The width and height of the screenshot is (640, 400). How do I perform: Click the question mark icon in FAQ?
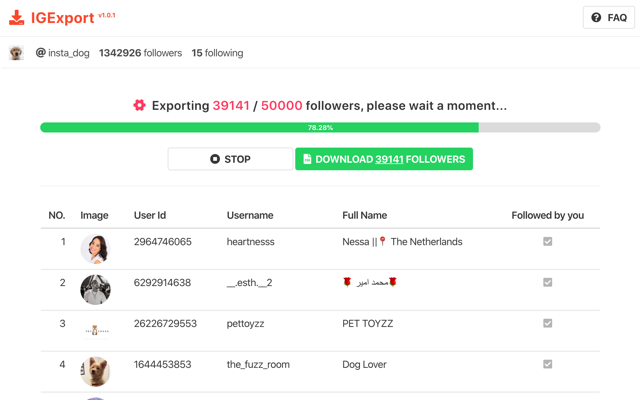pyautogui.click(x=596, y=17)
